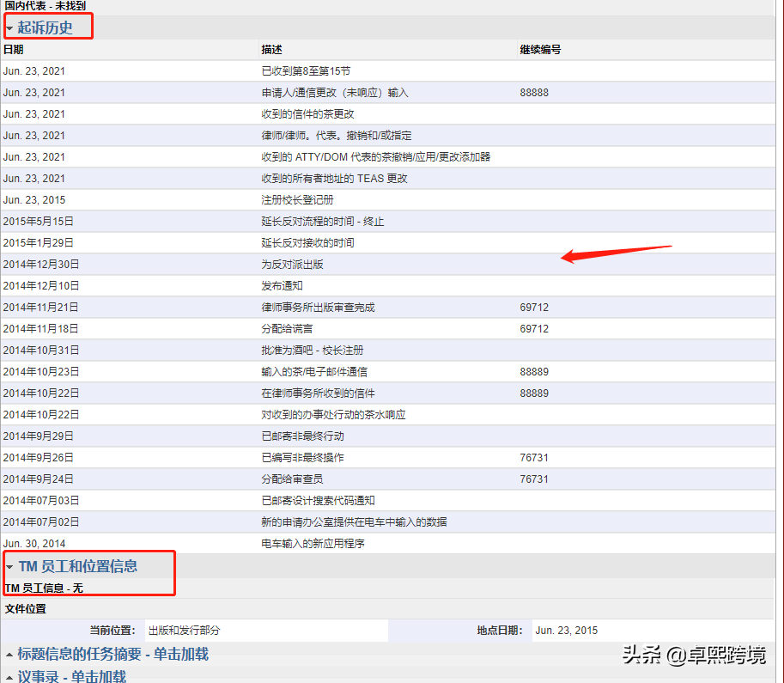Select the 电车输入的新应用程序 entry
This screenshot has width=784, height=683.
click(319, 544)
